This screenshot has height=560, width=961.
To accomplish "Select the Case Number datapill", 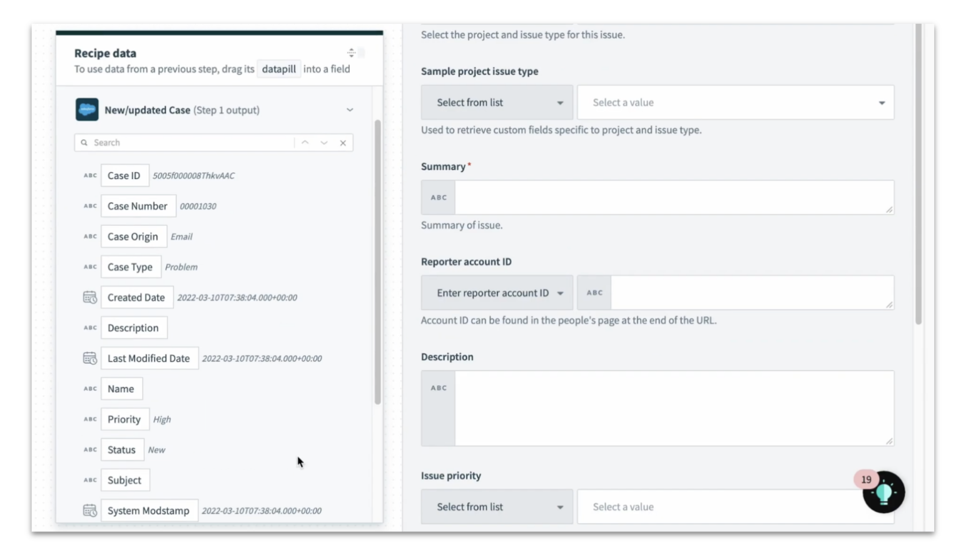I will (138, 206).
